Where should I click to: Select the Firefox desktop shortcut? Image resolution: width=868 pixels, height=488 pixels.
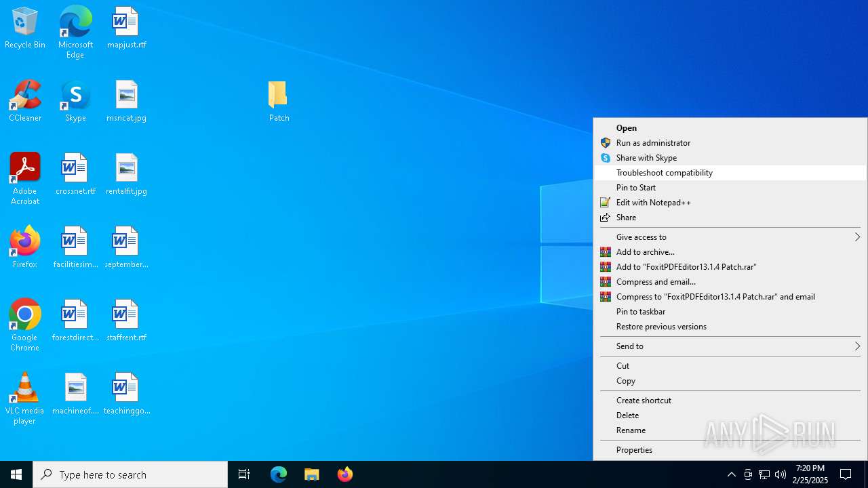(25, 247)
